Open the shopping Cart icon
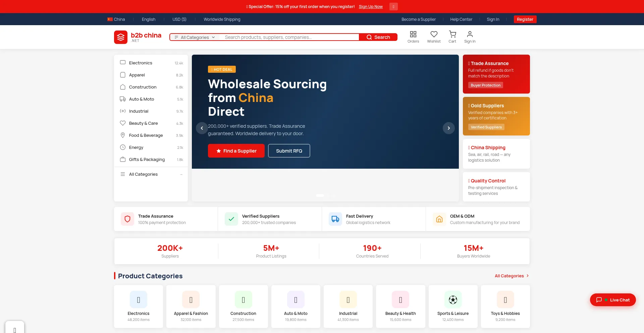Screen dimensions: 644x333 [452, 37]
